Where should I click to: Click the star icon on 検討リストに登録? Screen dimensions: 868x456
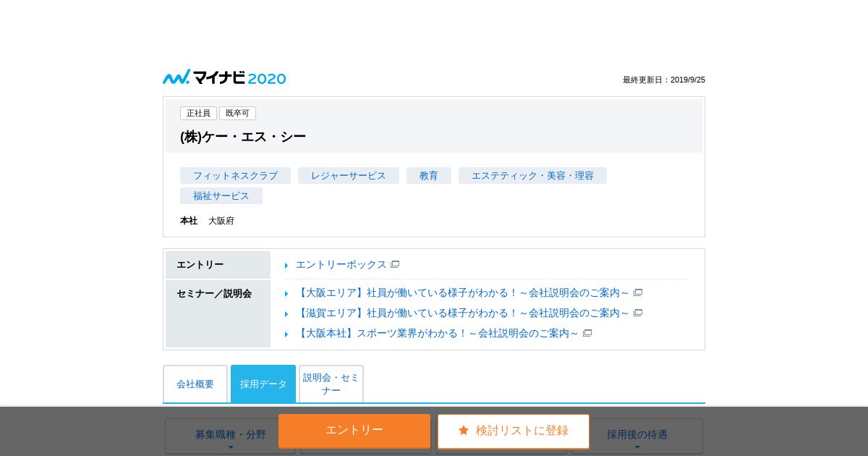tap(464, 430)
